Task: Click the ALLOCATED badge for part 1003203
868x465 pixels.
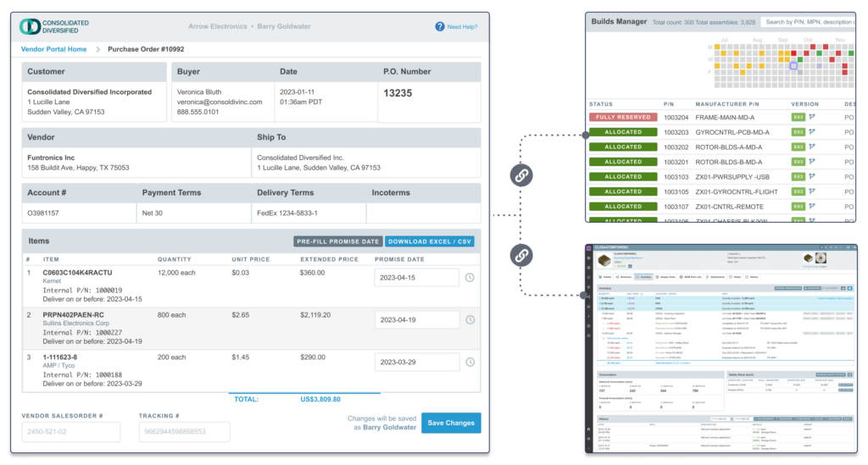Action: coord(623,132)
